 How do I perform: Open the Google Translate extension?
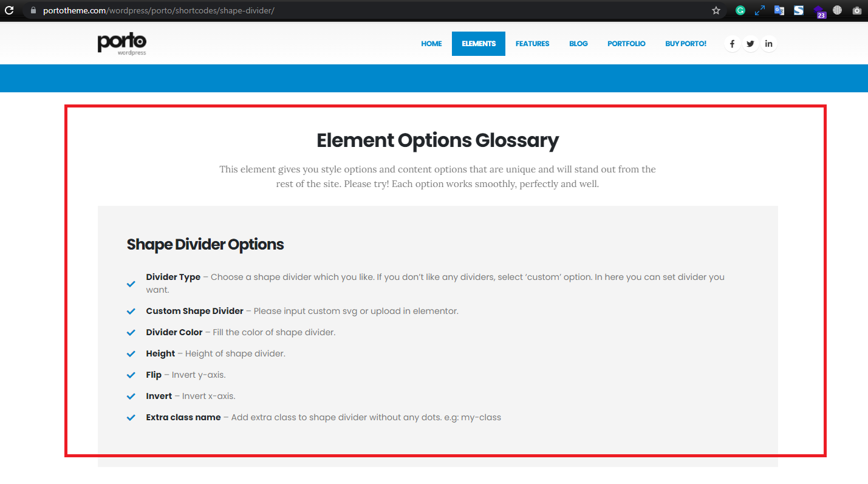coord(779,10)
